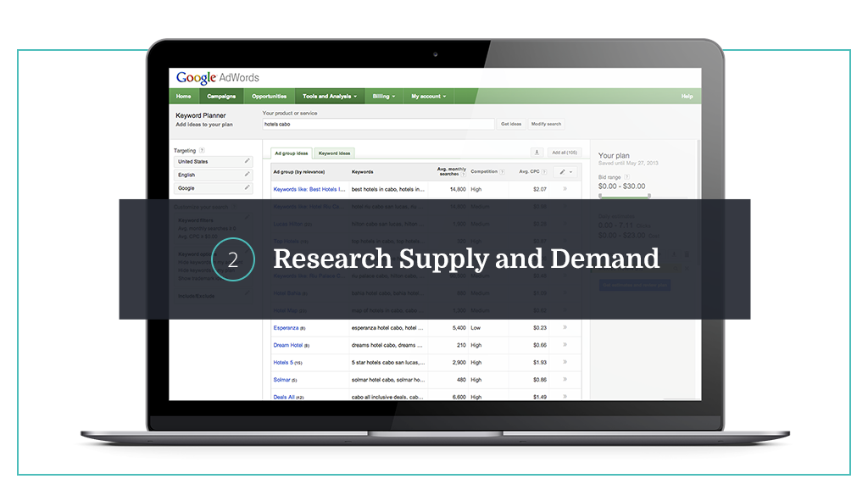The image size is (868, 490).
Task: Open the Campaigns tab
Action: point(221,97)
